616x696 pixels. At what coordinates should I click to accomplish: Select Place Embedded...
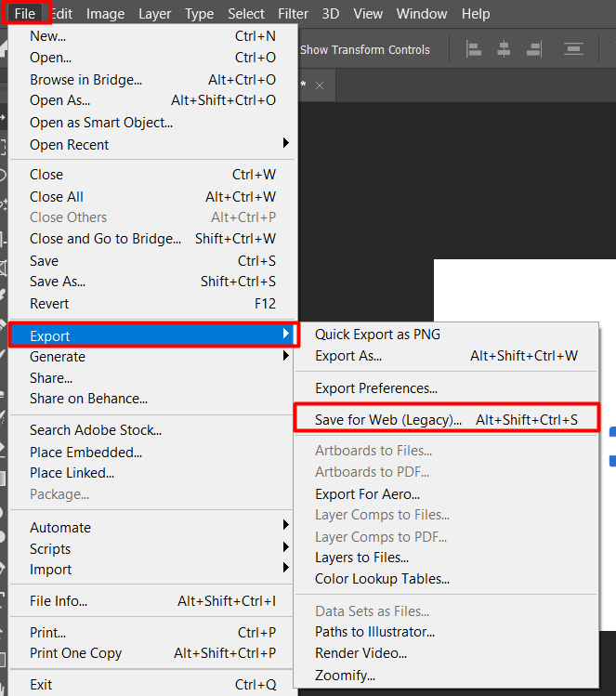coord(152,452)
